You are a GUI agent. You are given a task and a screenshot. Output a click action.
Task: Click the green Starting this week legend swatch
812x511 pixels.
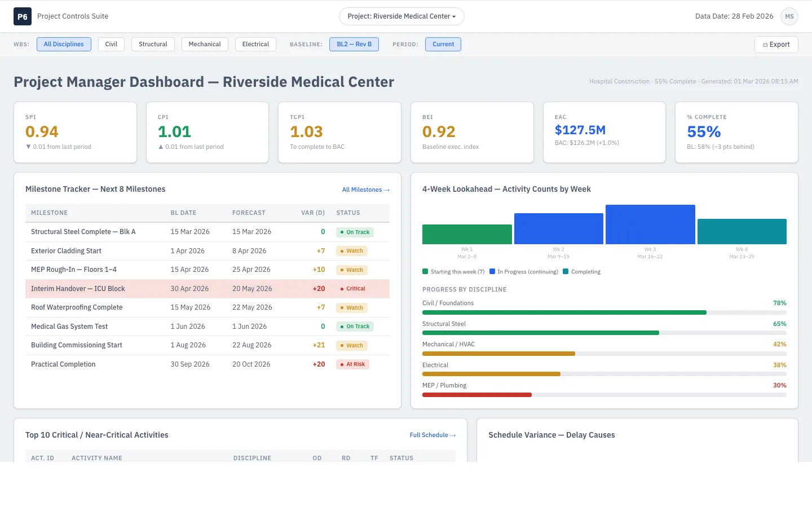coord(425,271)
